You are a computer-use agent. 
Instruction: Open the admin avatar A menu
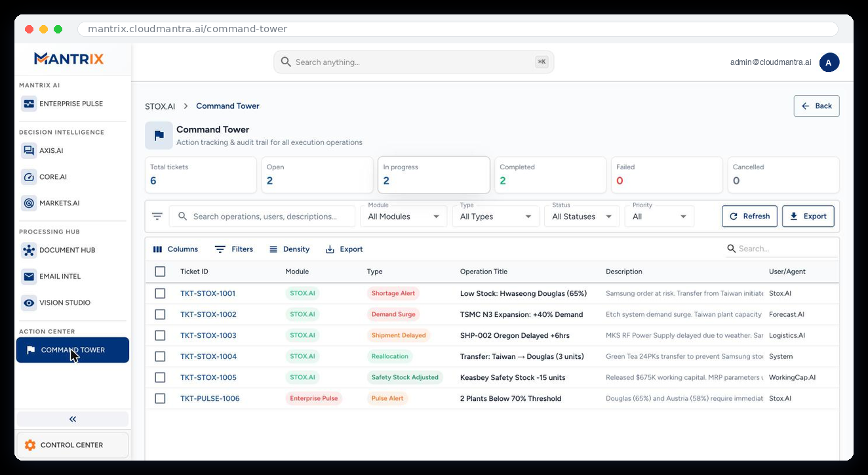(829, 62)
